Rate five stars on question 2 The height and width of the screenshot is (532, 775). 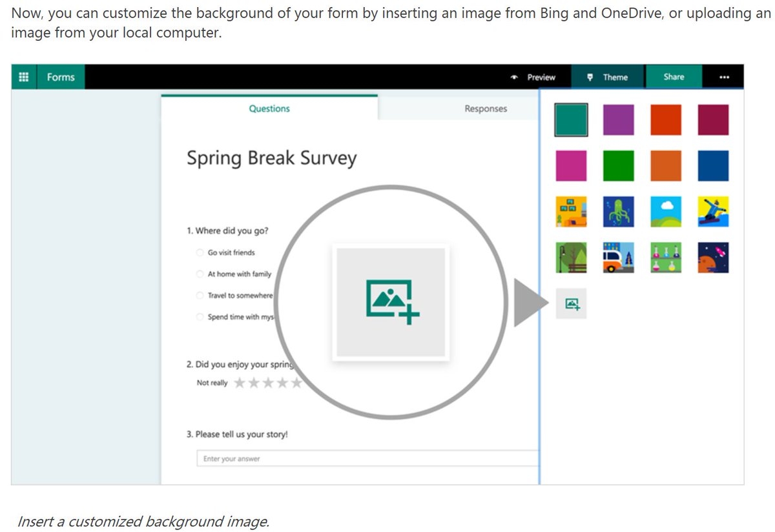296,383
